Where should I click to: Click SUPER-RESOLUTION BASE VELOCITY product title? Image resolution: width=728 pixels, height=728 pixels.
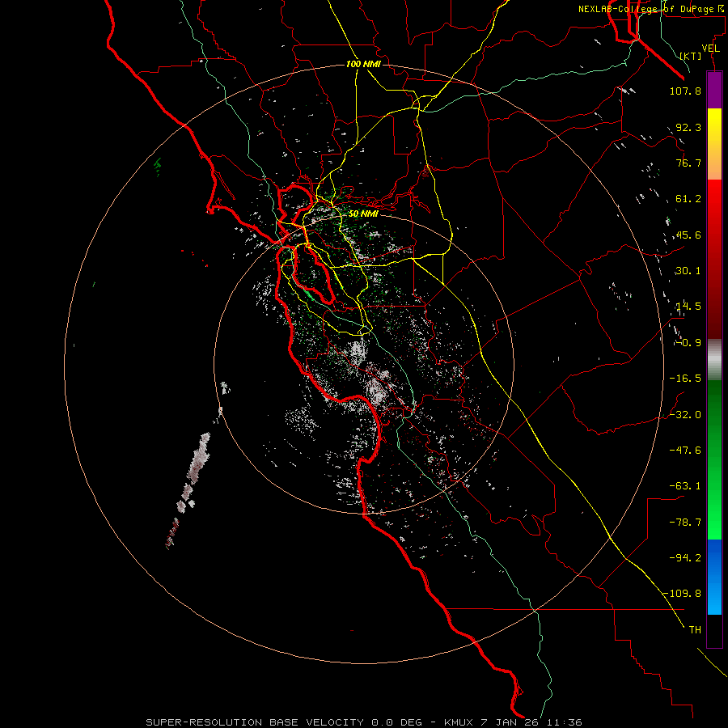(x=255, y=722)
